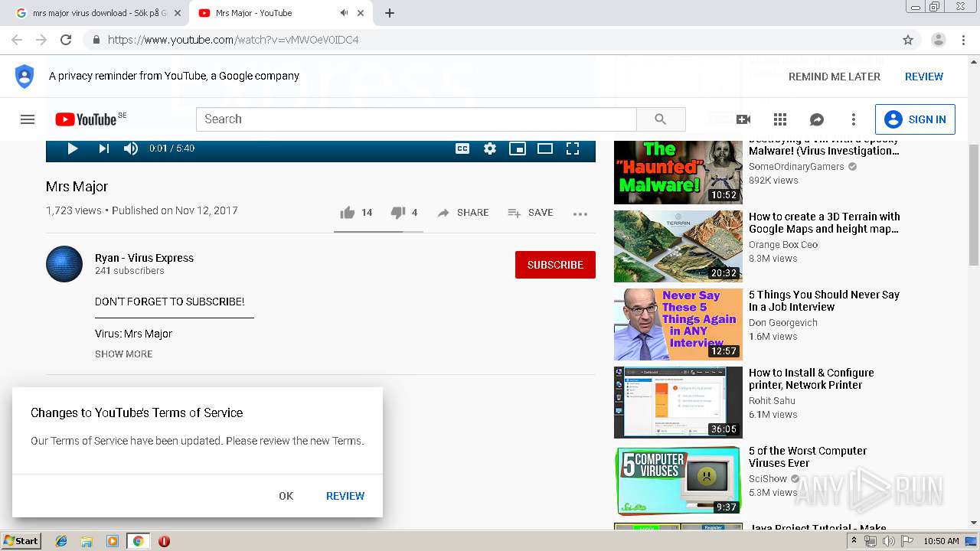Expand description with SHOW MORE
The height and width of the screenshot is (551, 980).
pos(123,354)
